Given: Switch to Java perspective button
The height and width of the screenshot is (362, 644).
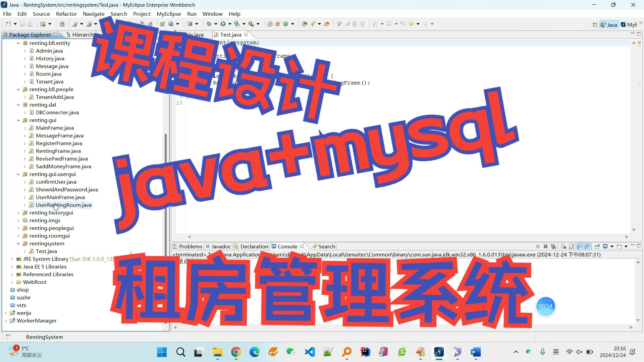Looking at the screenshot, I should click(609, 24).
